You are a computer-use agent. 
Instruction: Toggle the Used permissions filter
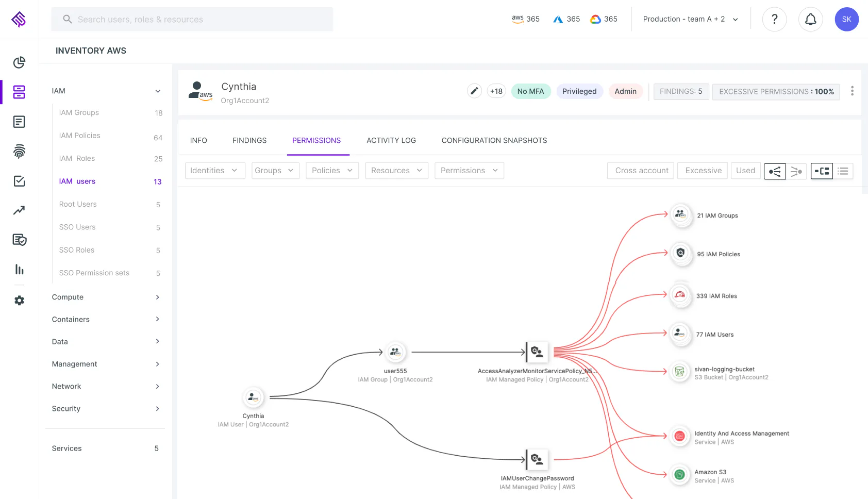[x=745, y=171]
